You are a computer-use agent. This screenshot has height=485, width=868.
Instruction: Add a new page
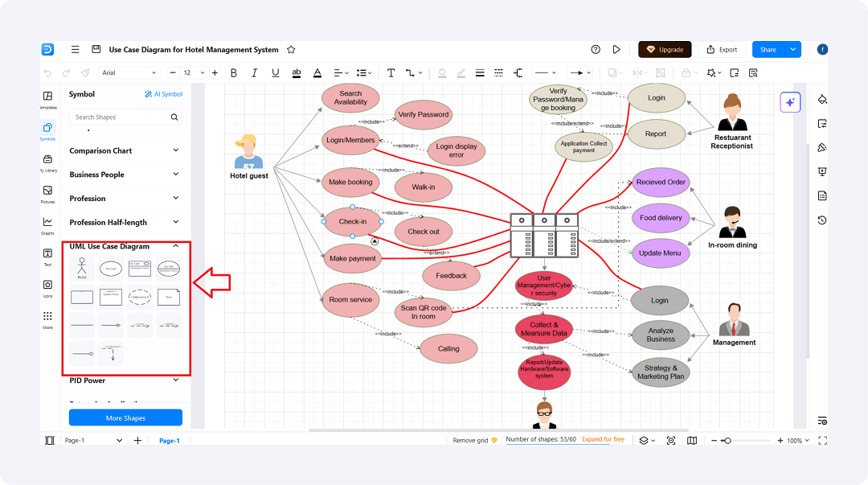[138, 440]
